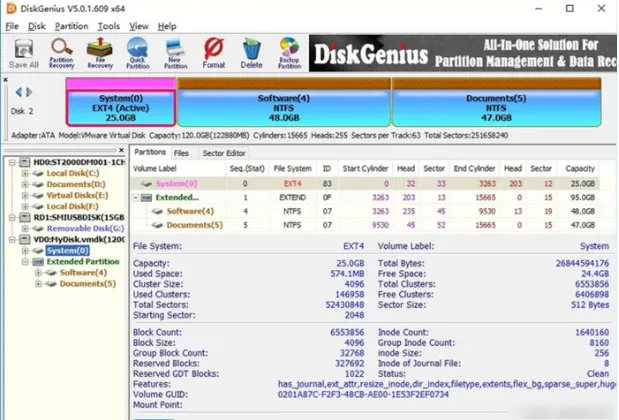Launch File Recovery from toolbar
Screen dimensions: 619x420
click(x=99, y=52)
